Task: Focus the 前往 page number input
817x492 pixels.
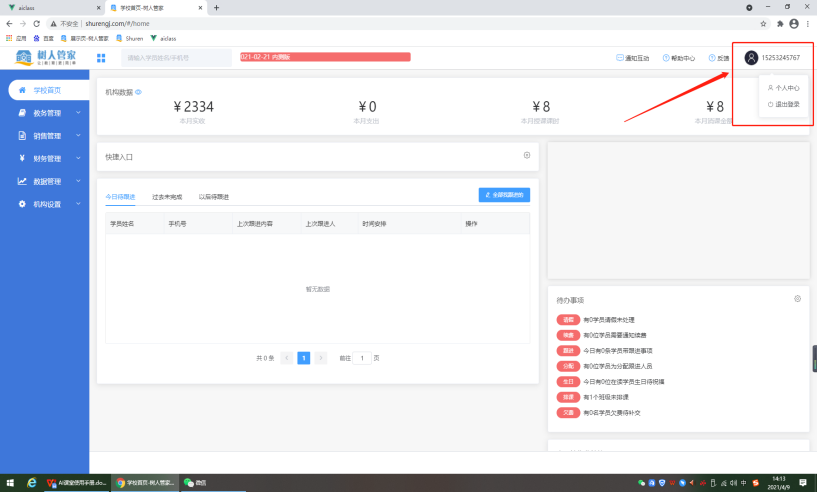Action: [x=362, y=358]
